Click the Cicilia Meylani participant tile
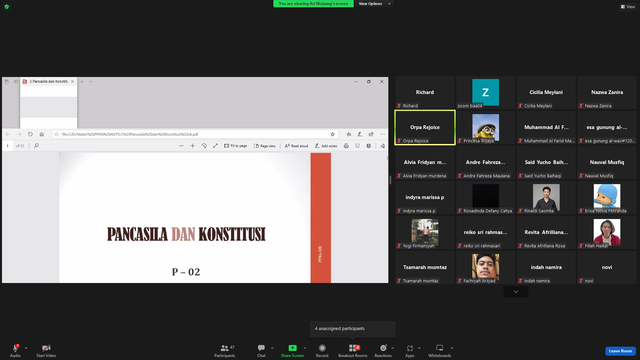Image resolution: width=640 pixels, height=360 pixels. pyautogui.click(x=546, y=92)
